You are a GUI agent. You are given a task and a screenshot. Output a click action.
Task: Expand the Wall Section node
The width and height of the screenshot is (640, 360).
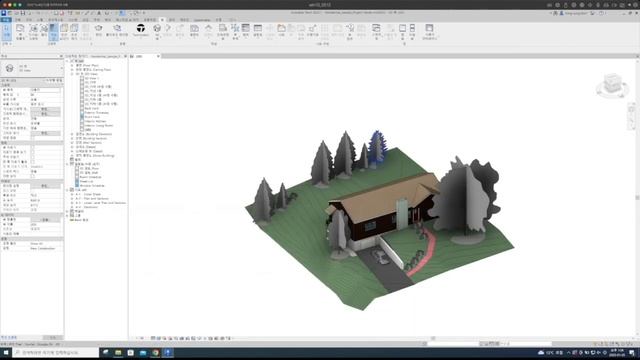click(72, 143)
